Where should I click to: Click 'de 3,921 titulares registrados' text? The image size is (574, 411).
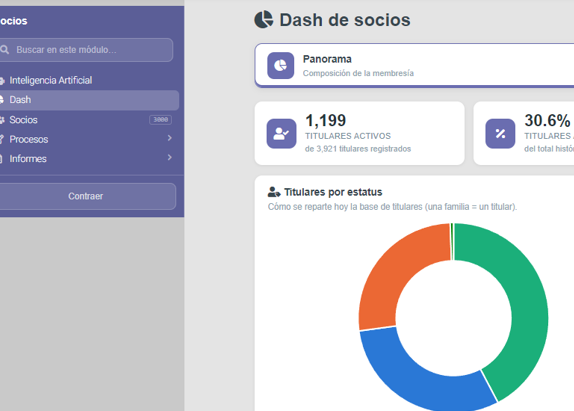[x=358, y=149]
